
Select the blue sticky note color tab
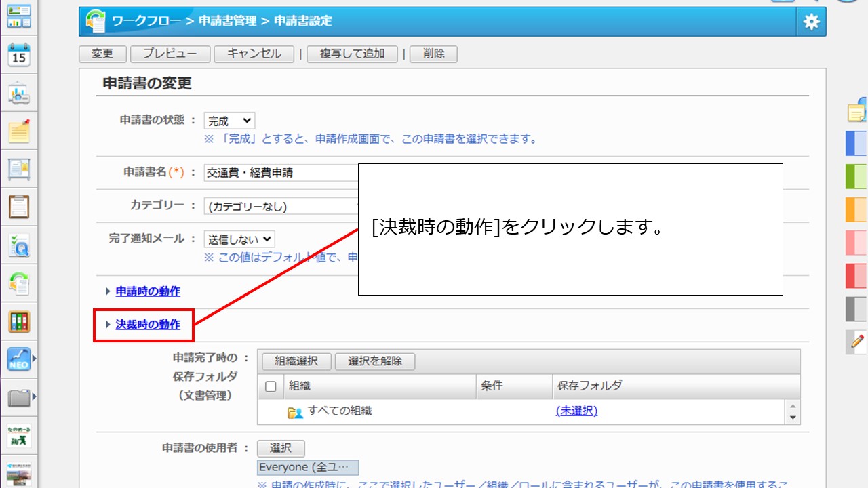[856, 144]
